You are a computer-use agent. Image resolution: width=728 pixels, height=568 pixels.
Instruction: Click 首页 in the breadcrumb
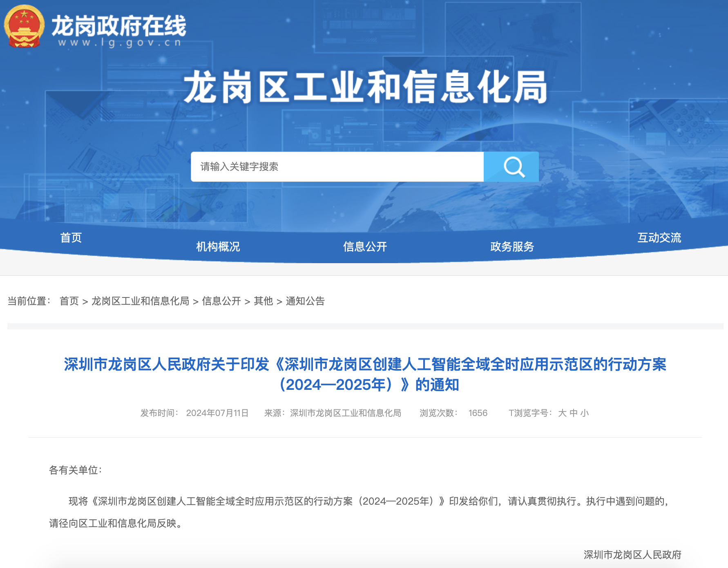point(69,301)
